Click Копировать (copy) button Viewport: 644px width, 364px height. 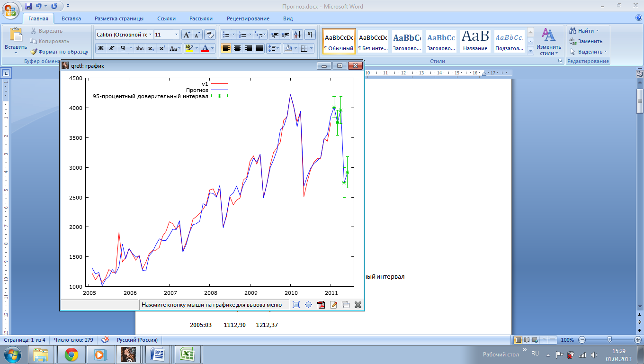pos(50,41)
